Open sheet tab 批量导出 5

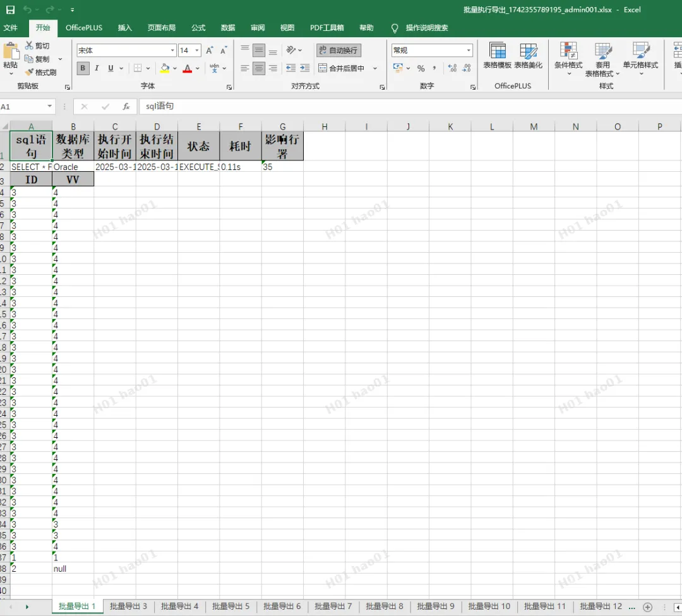230,607
